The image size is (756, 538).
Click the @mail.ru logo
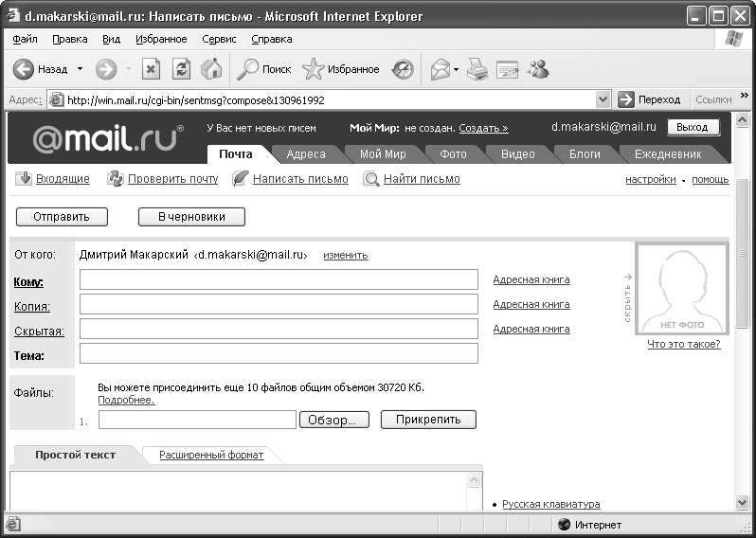tap(109, 138)
